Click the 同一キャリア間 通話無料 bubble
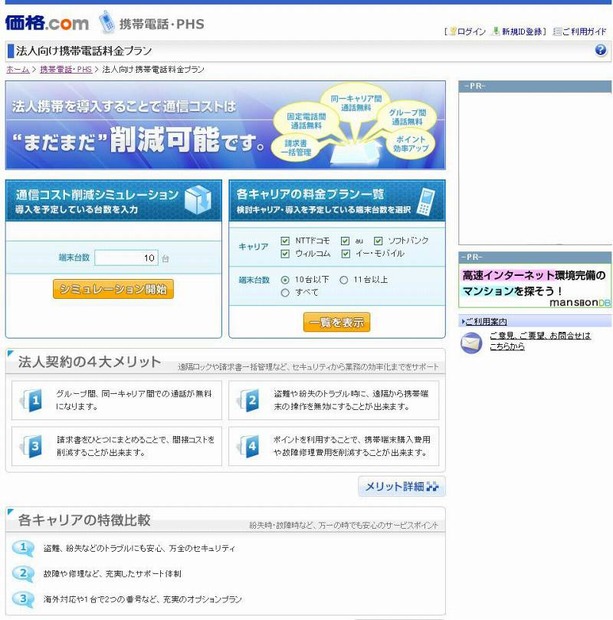Viewport: 613px width, 620px height. [356, 103]
